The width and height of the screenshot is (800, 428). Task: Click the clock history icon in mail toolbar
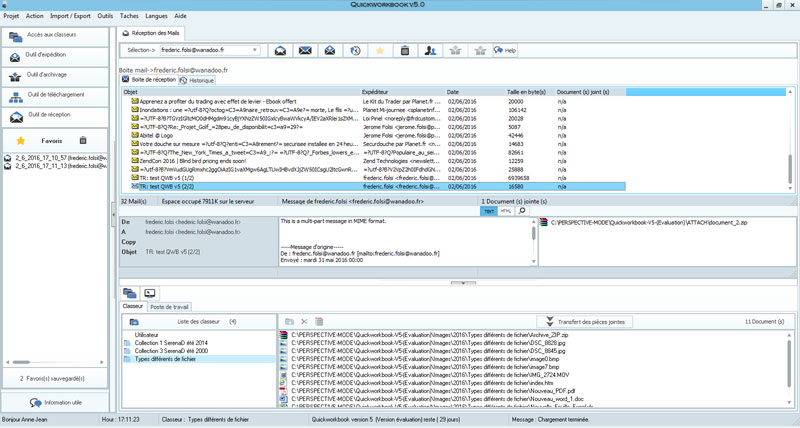[x=356, y=51]
